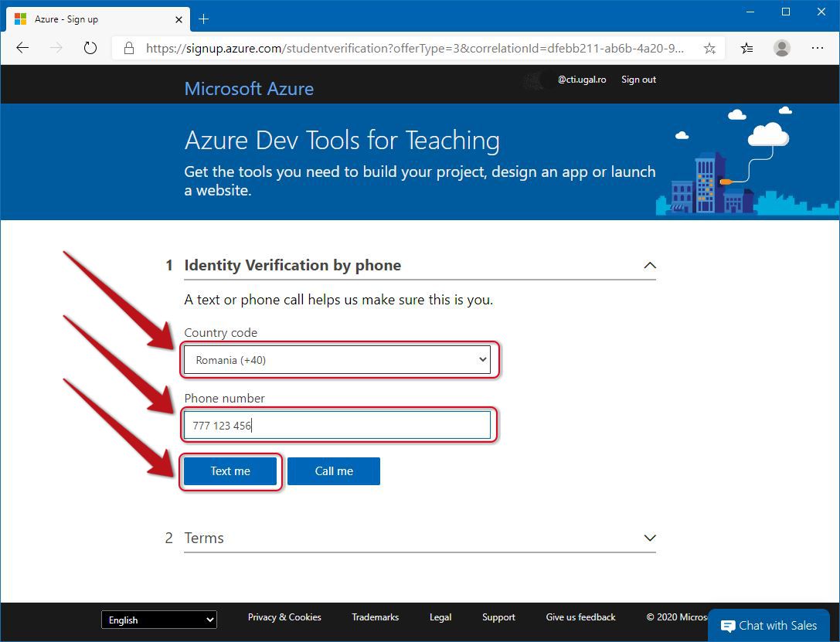Click Give us feedback link
840x642 pixels.
point(580,617)
